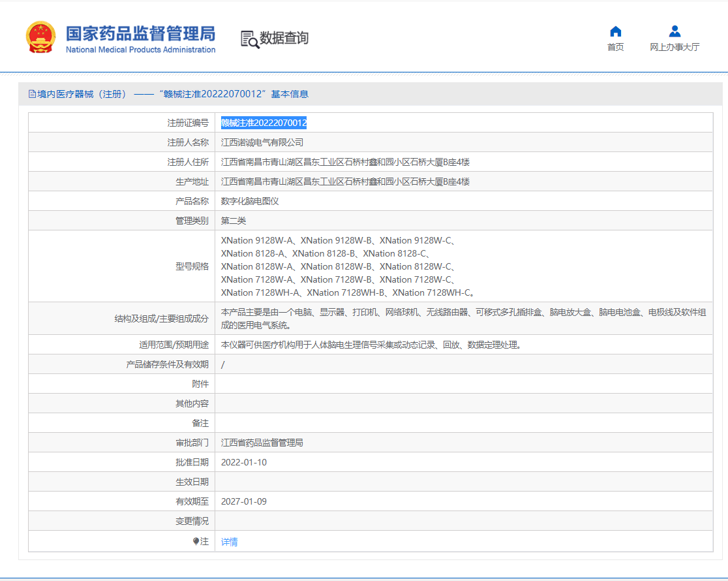The width and height of the screenshot is (728, 581).
Task: Click the document icon before 境内医疗器械
Action: (x=32, y=94)
